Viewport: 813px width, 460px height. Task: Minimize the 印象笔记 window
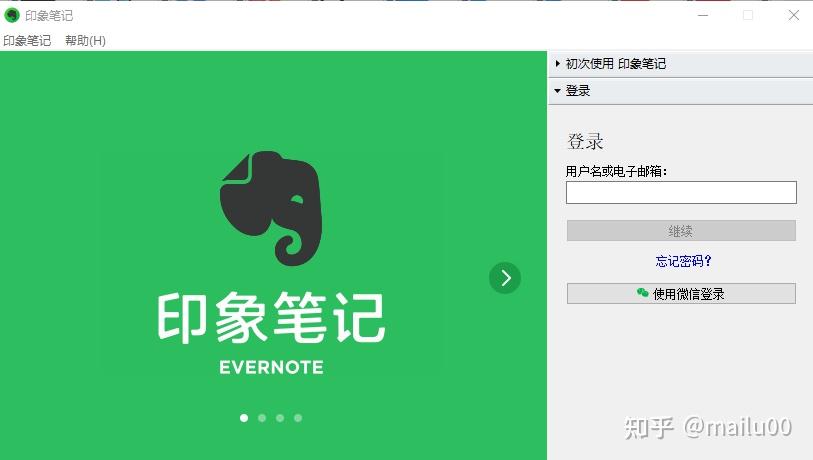[703, 16]
